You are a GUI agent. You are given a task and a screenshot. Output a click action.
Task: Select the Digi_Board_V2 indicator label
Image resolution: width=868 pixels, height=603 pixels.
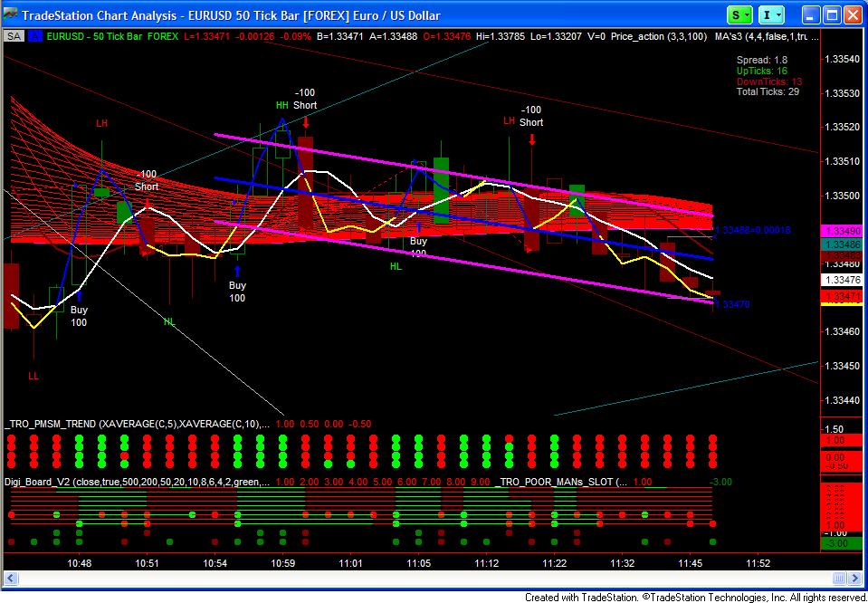click(x=138, y=482)
